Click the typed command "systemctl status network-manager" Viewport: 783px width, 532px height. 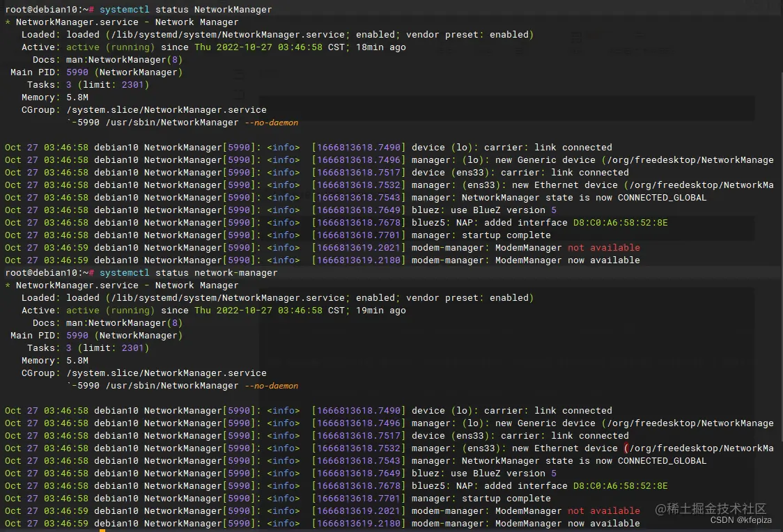click(188, 272)
